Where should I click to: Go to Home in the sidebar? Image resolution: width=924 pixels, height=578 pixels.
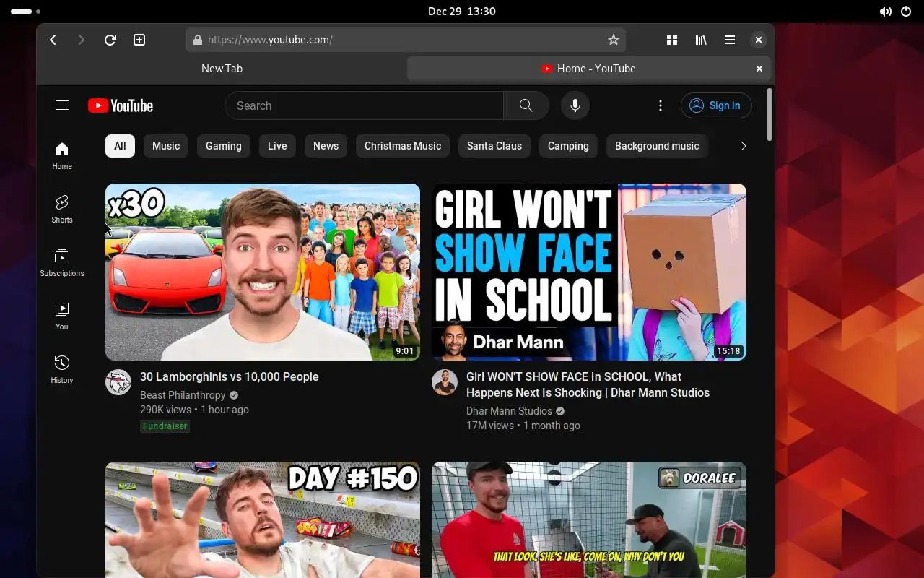tap(62, 155)
